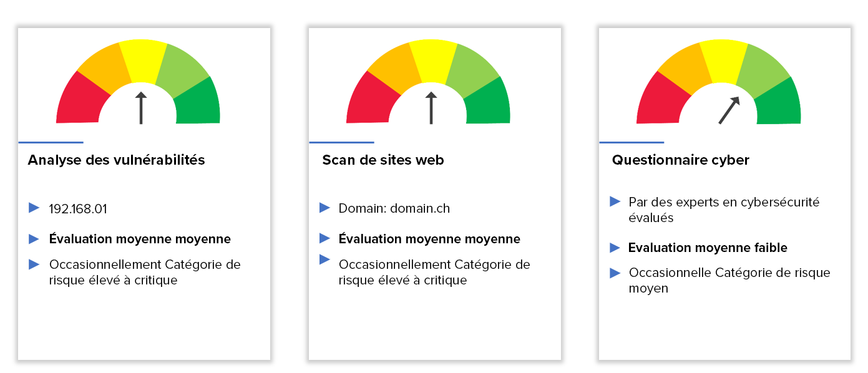
Task: Click the gauge needle arrow in Scan de sites web
Action: click(431, 108)
